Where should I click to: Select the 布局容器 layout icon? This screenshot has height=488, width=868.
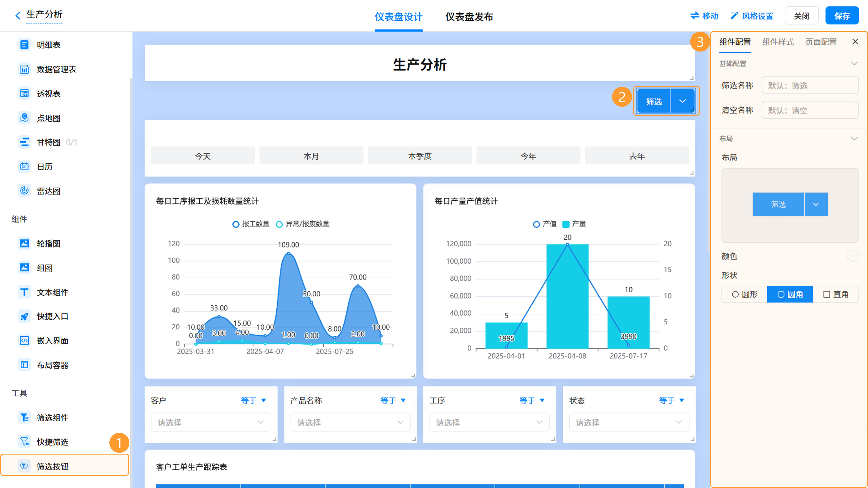[24, 365]
